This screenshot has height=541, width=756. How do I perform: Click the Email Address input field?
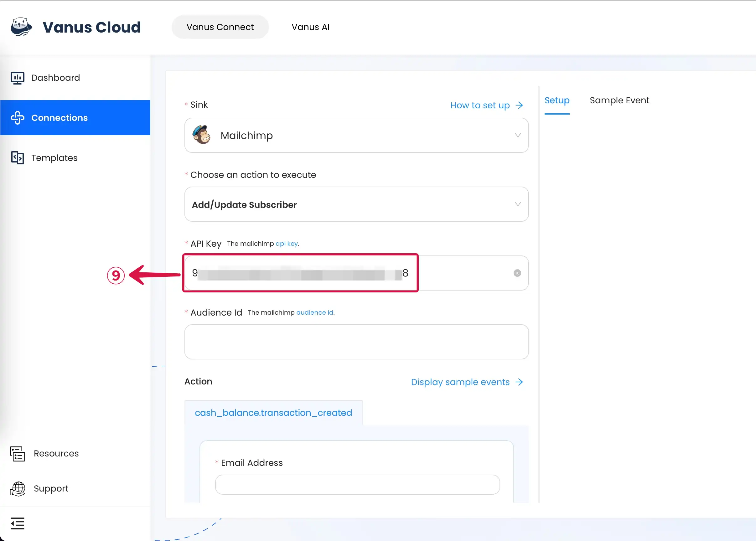click(357, 485)
